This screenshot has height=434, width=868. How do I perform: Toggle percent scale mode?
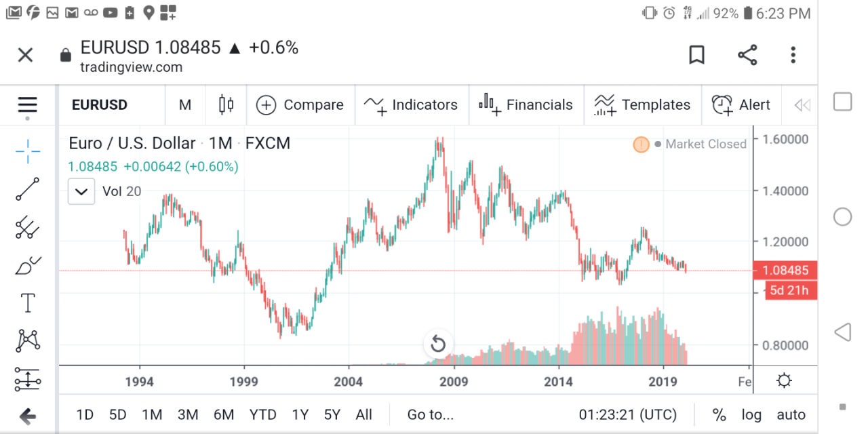click(719, 415)
